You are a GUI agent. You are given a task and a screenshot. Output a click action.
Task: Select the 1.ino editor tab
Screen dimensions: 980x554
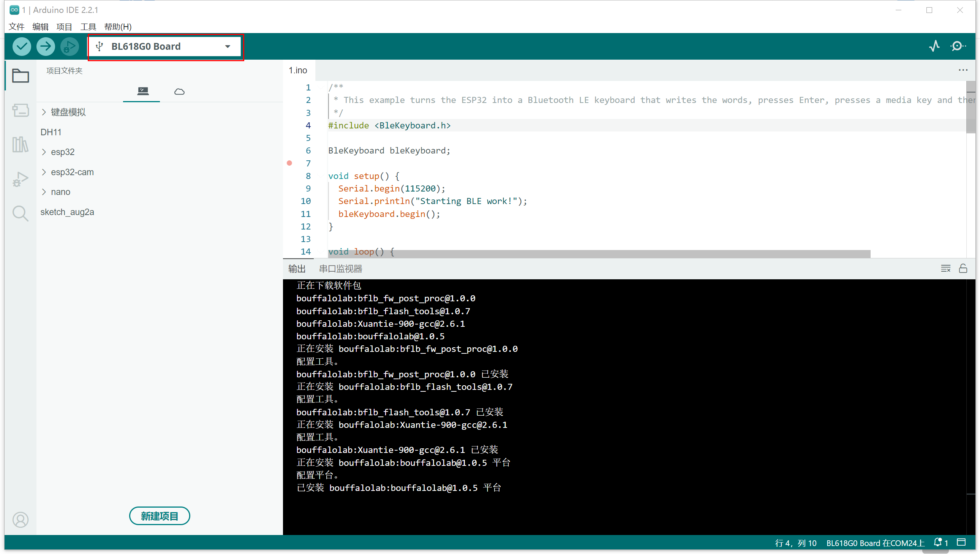(x=298, y=70)
